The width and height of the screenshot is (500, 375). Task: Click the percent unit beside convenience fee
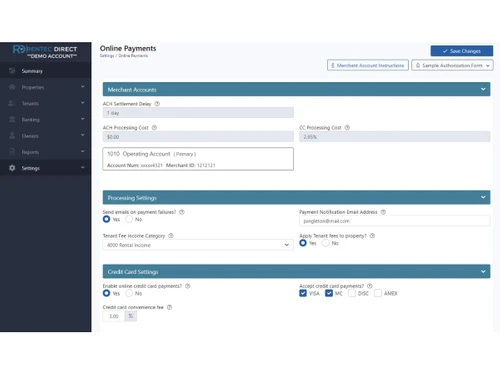pos(131,316)
